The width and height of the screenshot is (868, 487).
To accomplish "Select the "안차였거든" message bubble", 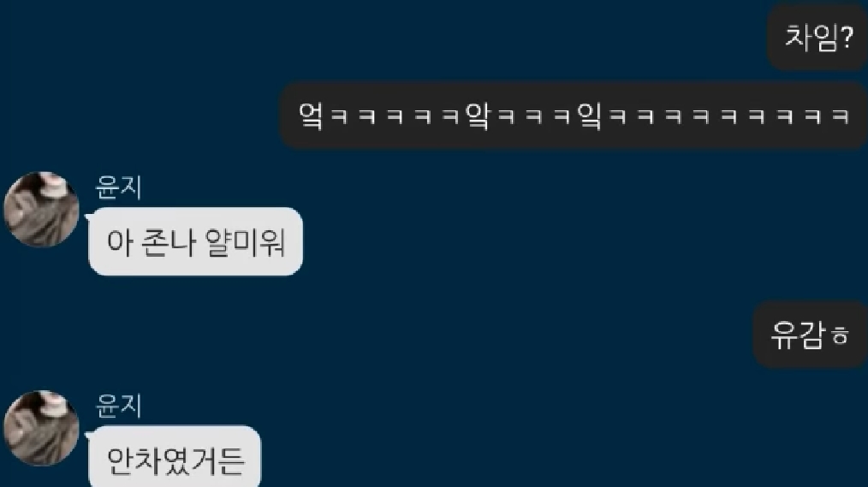I will coord(175,457).
